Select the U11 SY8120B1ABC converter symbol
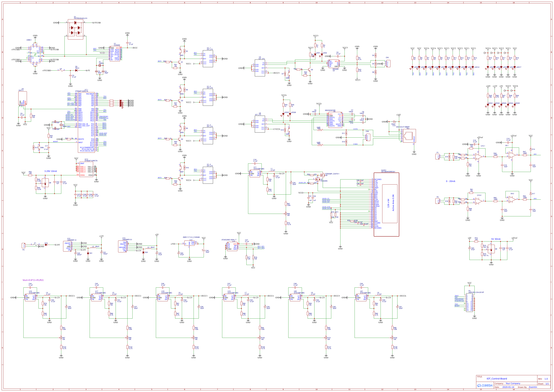 255,174
